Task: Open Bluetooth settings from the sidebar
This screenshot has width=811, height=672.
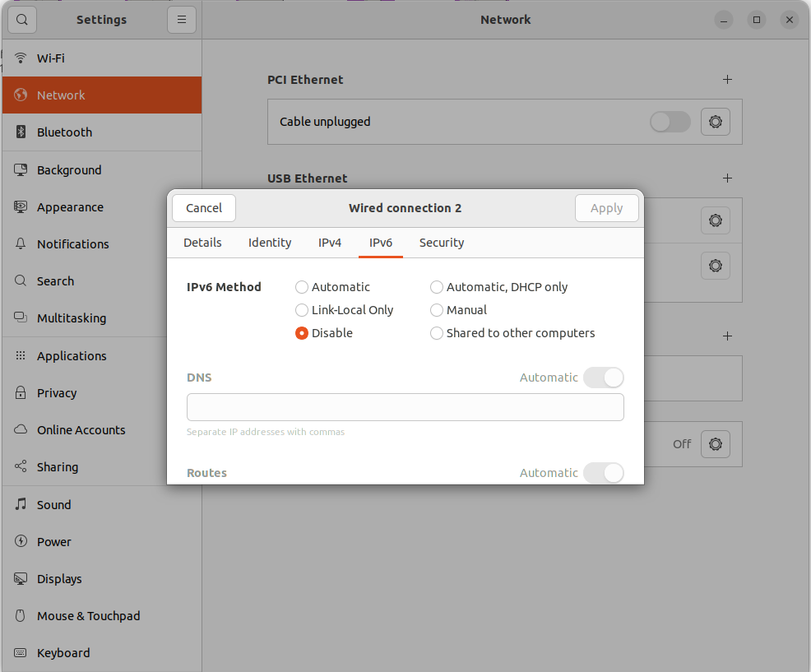Action: pyautogui.click(x=64, y=132)
